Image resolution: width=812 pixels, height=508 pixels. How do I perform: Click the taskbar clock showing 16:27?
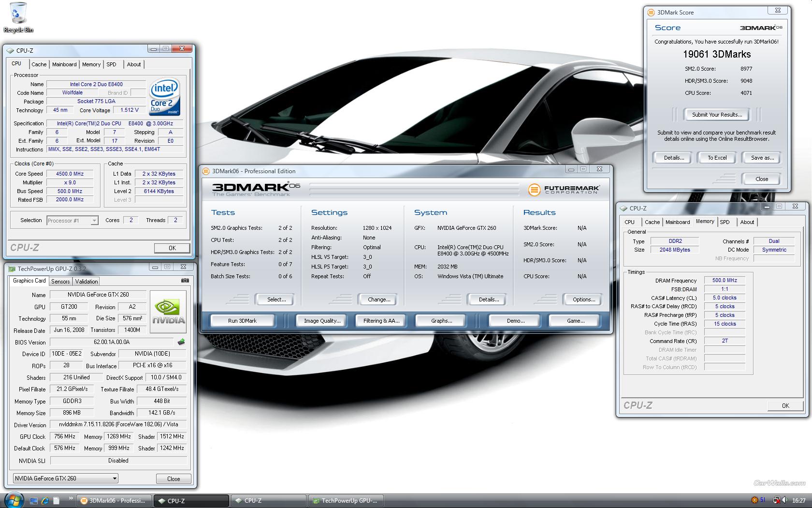pos(799,501)
